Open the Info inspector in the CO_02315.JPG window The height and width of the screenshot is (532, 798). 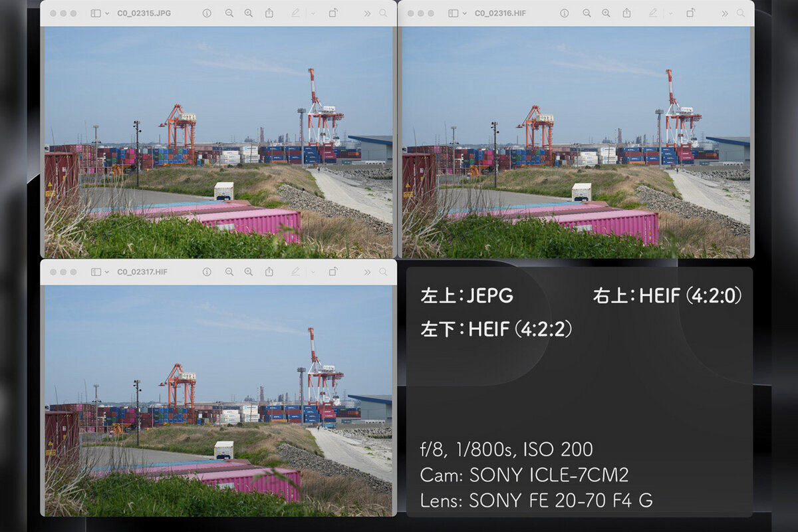point(207,13)
